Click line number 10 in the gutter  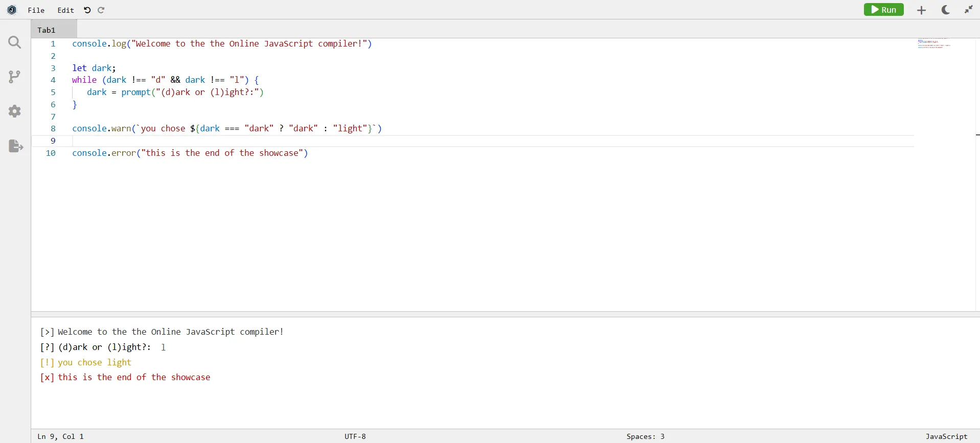click(51, 153)
